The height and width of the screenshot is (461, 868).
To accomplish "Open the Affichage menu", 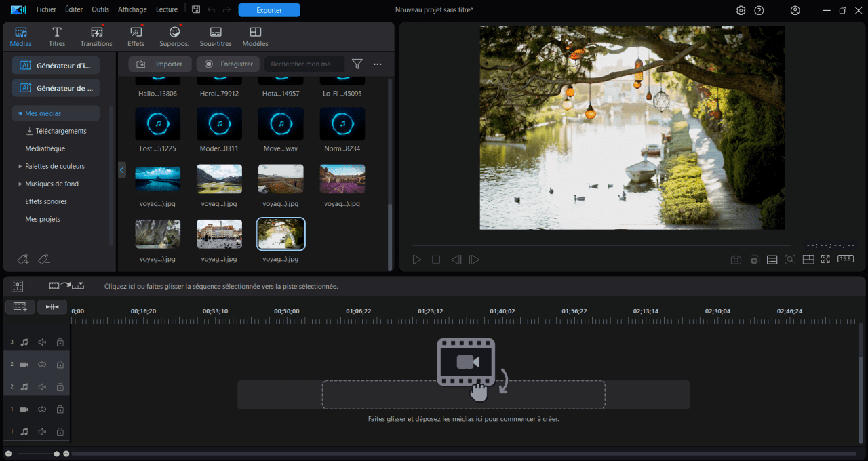I will click(132, 9).
